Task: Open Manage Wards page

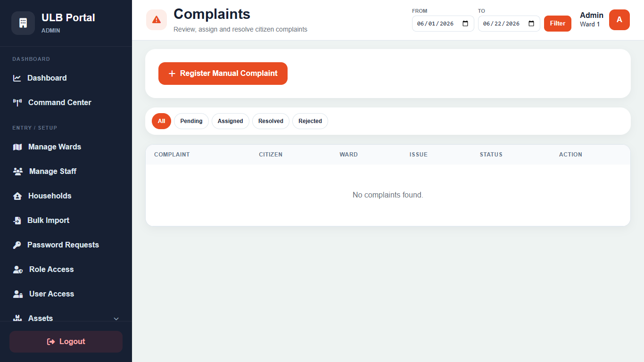Action: pyautogui.click(x=66, y=147)
